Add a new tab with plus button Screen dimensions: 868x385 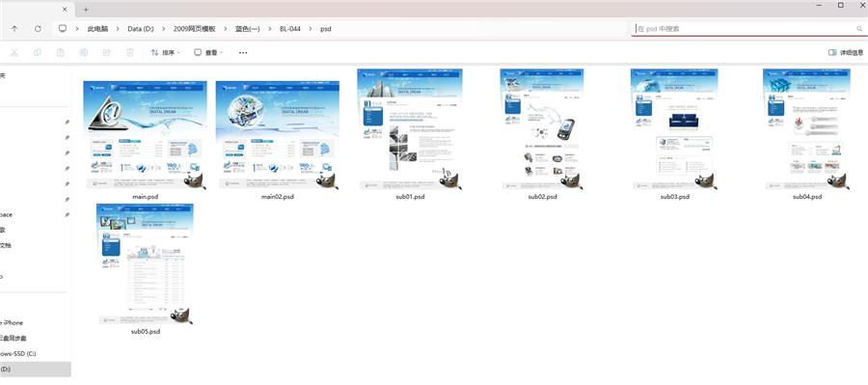tap(86, 10)
